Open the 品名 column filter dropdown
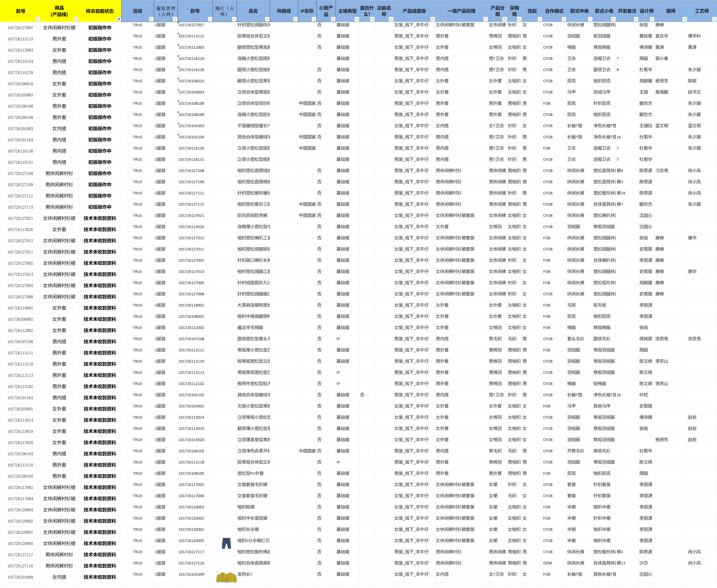 tap(267, 19)
